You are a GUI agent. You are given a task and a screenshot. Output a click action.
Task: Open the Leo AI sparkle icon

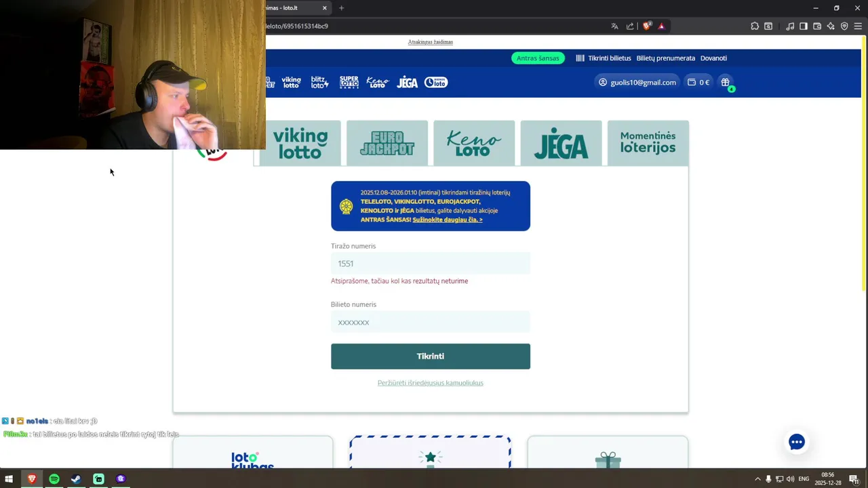[x=831, y=26]
